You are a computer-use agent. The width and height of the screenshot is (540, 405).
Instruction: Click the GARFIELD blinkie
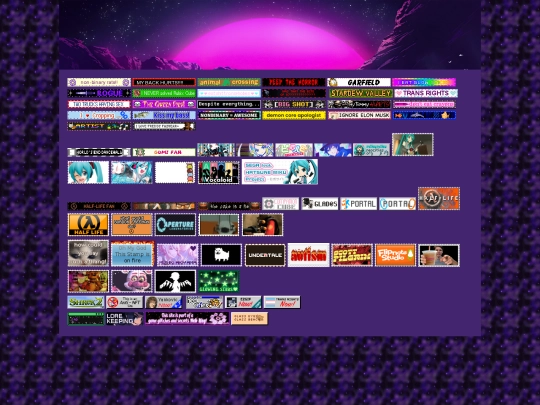[359, 82]
